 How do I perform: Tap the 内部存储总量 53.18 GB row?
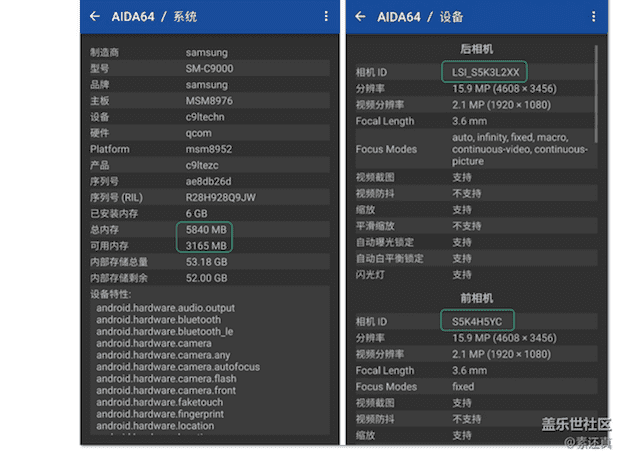tap(207, 262)
